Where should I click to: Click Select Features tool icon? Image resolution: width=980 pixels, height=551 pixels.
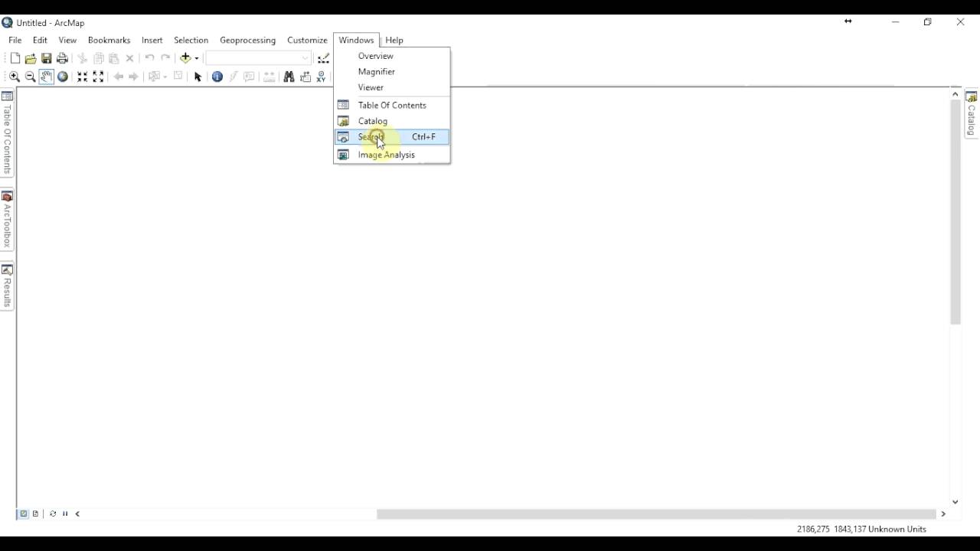pos(154,77)
